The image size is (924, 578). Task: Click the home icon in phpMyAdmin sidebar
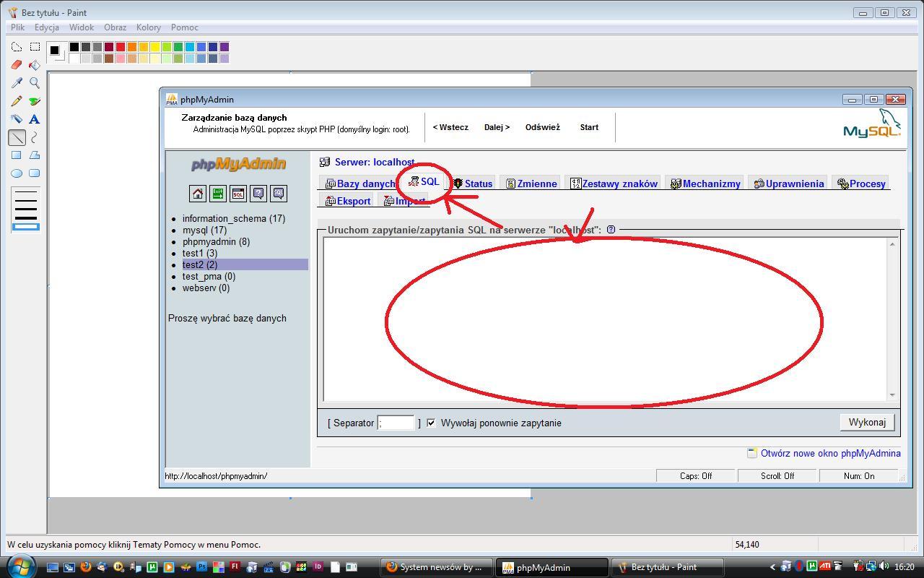click(198, 194)
